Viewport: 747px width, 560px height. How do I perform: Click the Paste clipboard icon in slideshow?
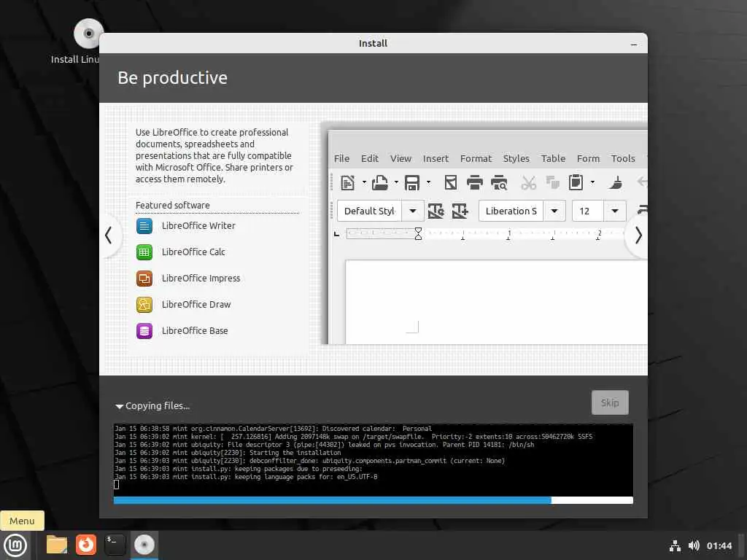coord(576,182)
